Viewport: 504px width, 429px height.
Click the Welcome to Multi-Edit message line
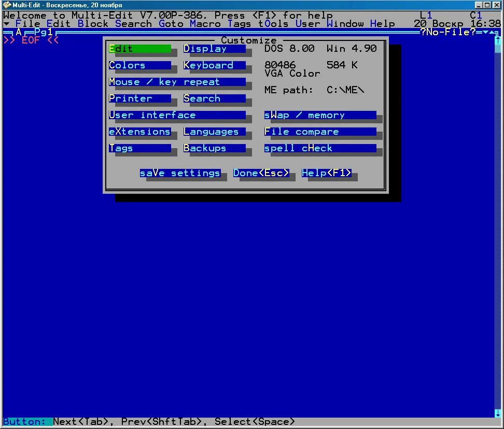168,15
